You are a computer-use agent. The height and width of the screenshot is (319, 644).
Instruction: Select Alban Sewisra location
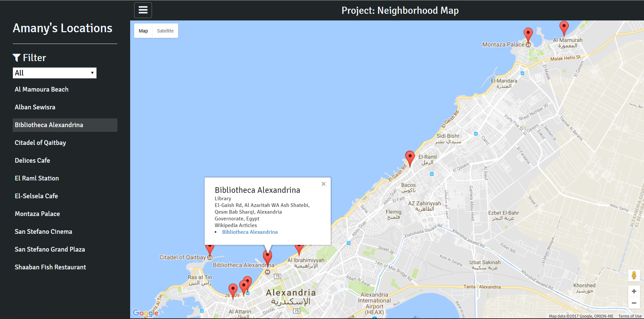65,107
